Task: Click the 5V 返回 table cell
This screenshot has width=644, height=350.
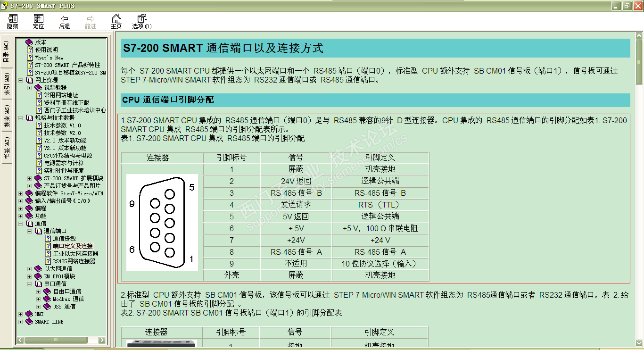Action: coord(296,217)
